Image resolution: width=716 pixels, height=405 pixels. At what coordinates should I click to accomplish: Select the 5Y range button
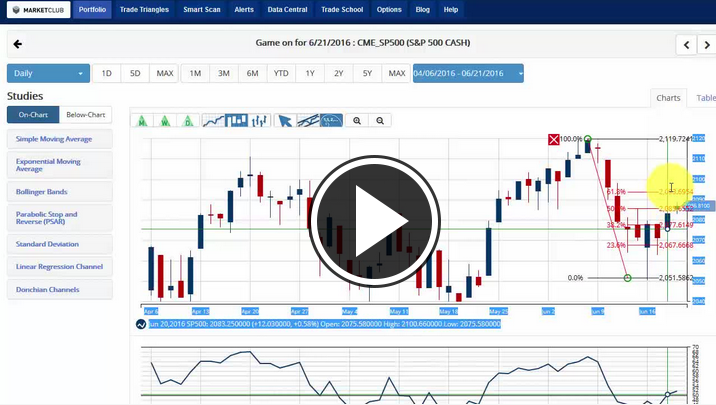tap(367, 74)
